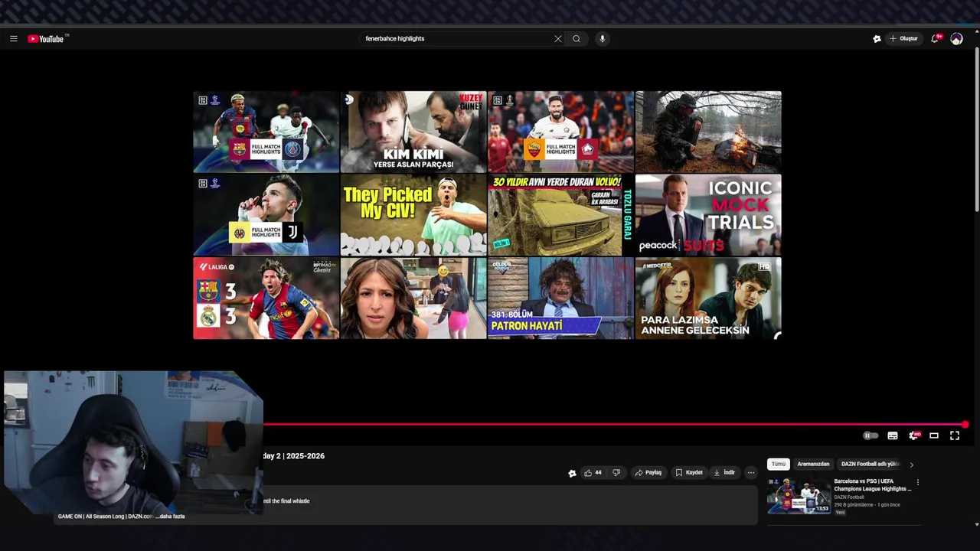The height and width of the screenshot is (551, 980).
Task: Click the 'İndir' download button
Action: (724, 473)
